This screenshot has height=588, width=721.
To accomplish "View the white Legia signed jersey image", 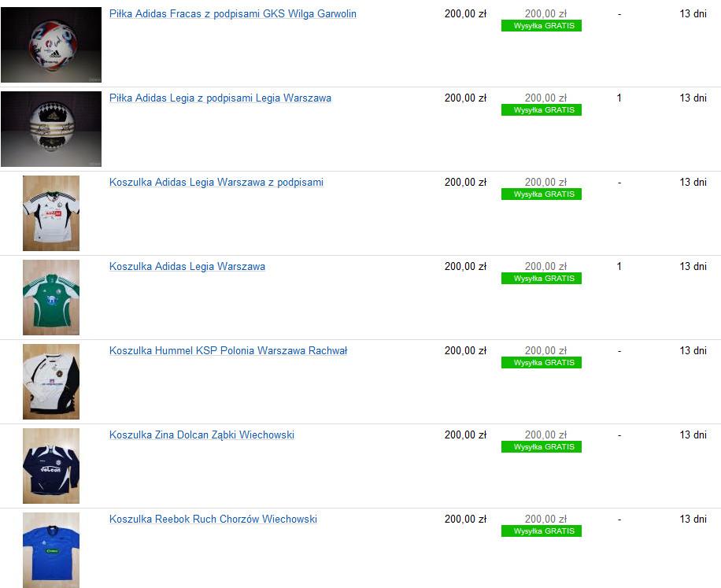I will point(51,213).
